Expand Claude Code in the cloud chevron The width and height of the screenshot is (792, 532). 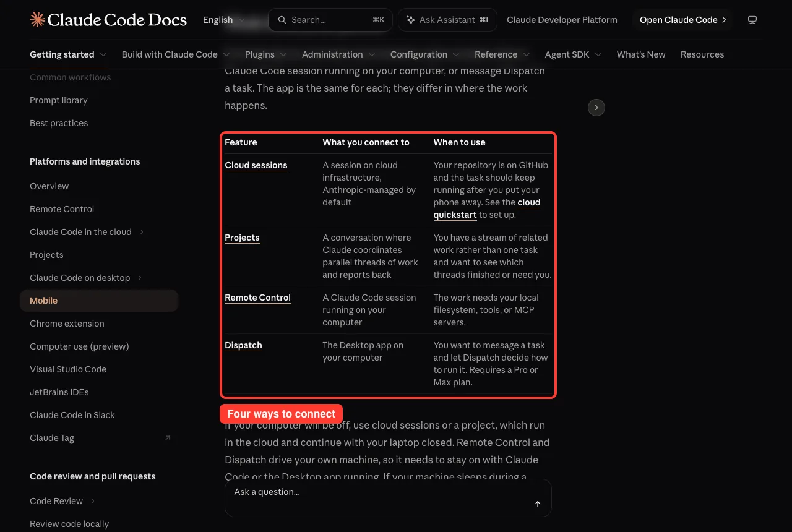tap(142, 232)
